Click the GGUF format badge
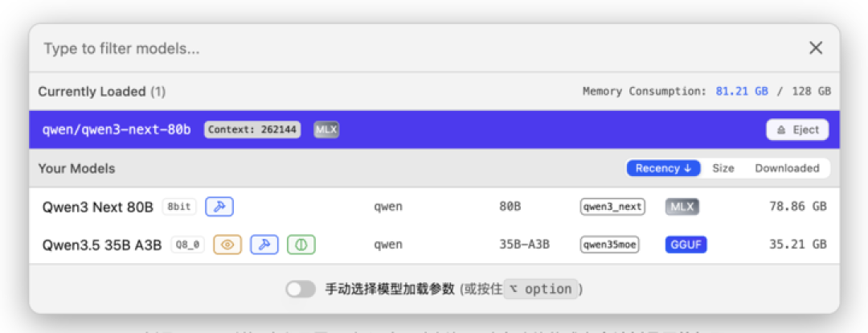 tap(686, 245)
